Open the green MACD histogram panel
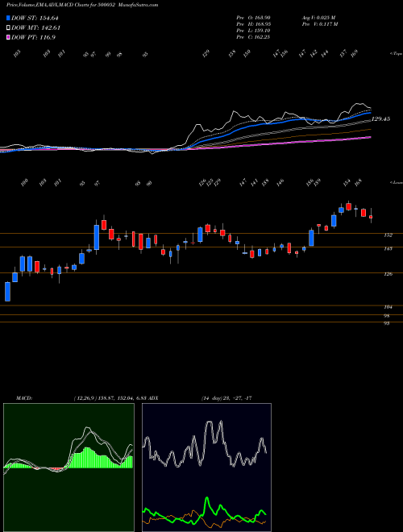 click(x=69, y=468)
